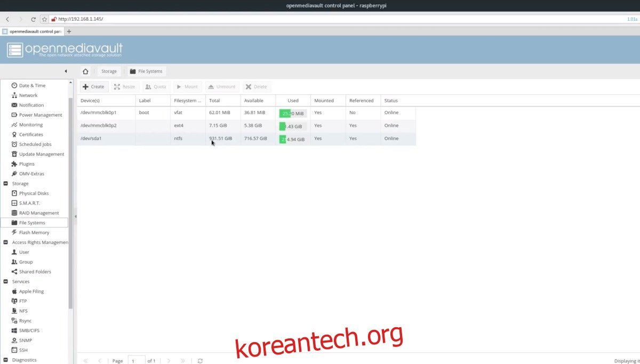Open the Notification envelope icon
Image resolution: width=640 pixels, height=364 pixels.
point(14,105)
